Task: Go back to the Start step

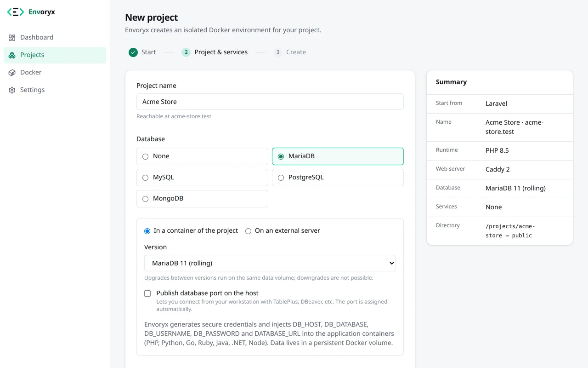Action: tap(142, 52)
